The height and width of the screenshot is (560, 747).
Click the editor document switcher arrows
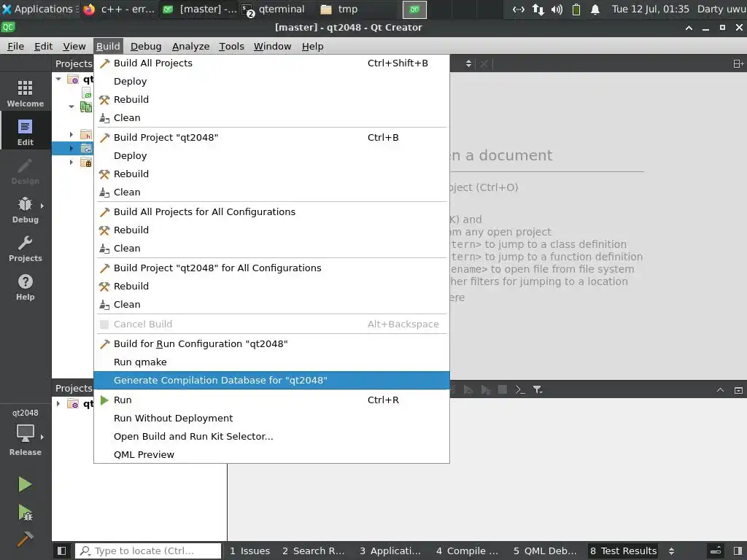click(x=468, y=64)
